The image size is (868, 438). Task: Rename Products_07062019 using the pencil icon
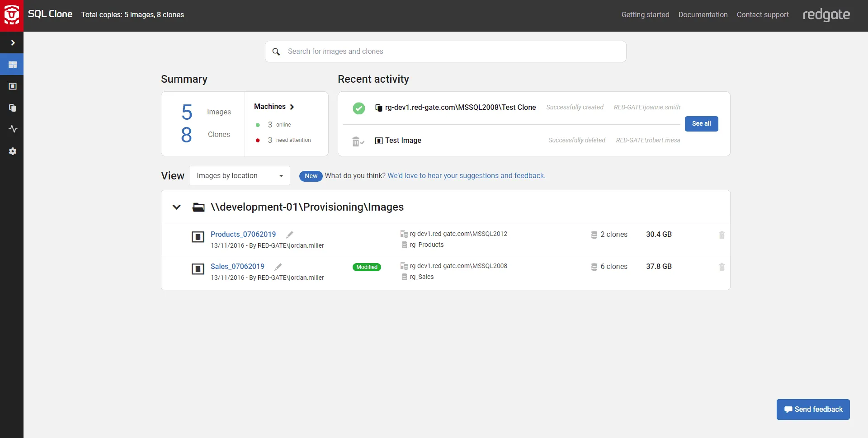coord(290,235)
